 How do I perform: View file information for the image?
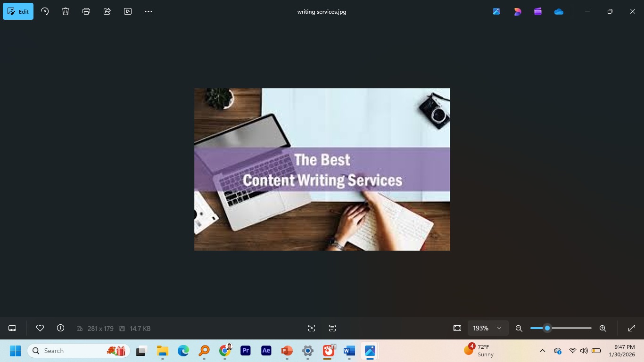(x=60, y=328)
